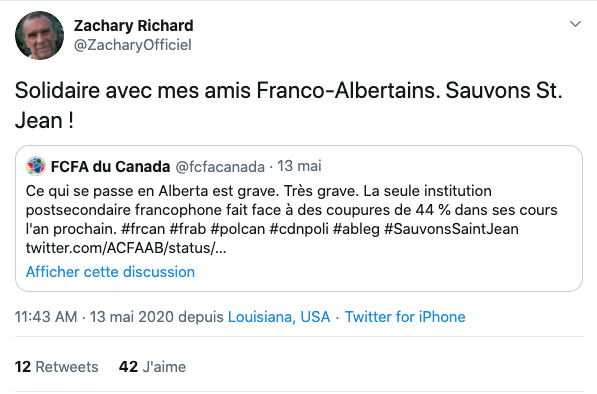This screenshot has height=394, width=597.
Task: View the 12 Retweets list
Action: click(56, 367)
